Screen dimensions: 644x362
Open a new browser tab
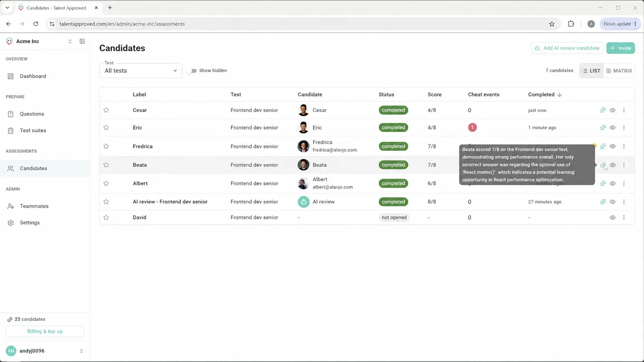coord(110,8)
